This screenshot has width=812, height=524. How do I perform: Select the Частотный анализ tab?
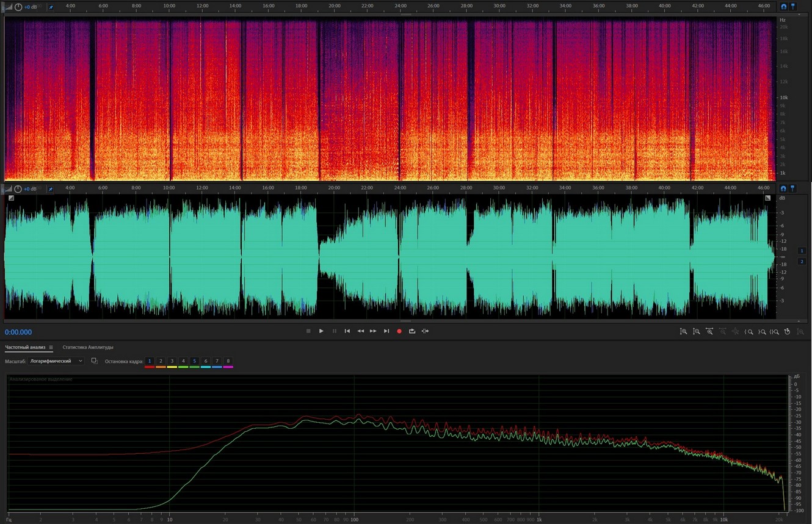coord(26,348)
